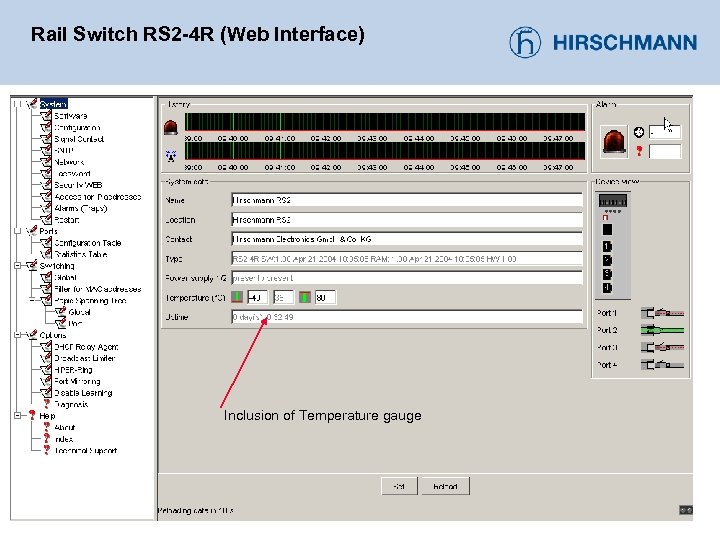Open the Network settings page
Viewport: 720px width, 540px height.
coord(69,162)
